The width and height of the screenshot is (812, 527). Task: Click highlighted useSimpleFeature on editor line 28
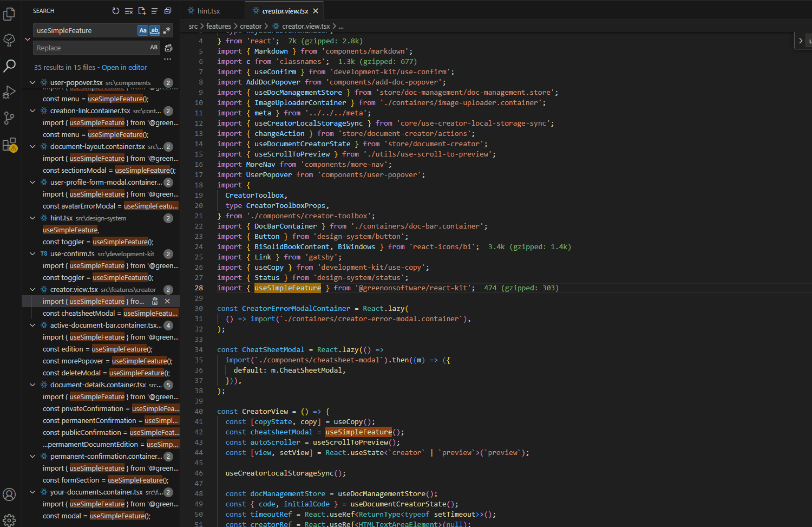pyautogui.click(x=287, y=288)
